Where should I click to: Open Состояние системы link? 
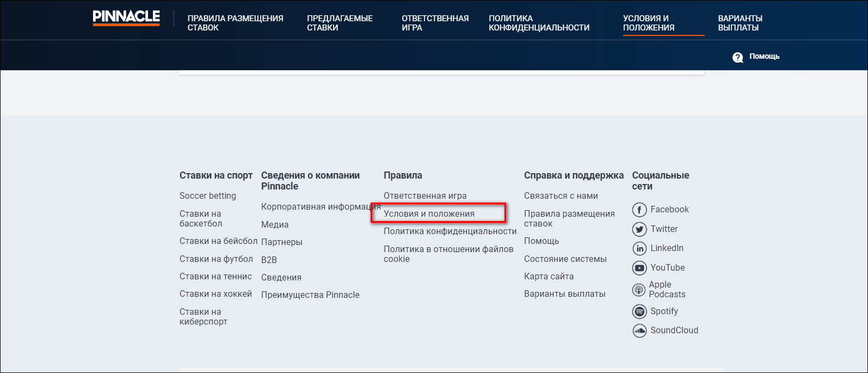point(565,259)
